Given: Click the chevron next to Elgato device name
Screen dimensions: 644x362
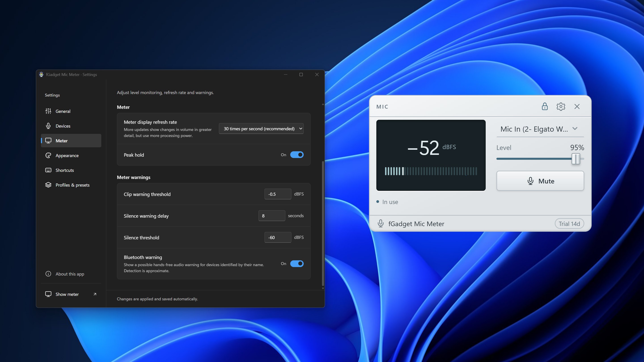Looking at the screenshot, I should [575, 129].
